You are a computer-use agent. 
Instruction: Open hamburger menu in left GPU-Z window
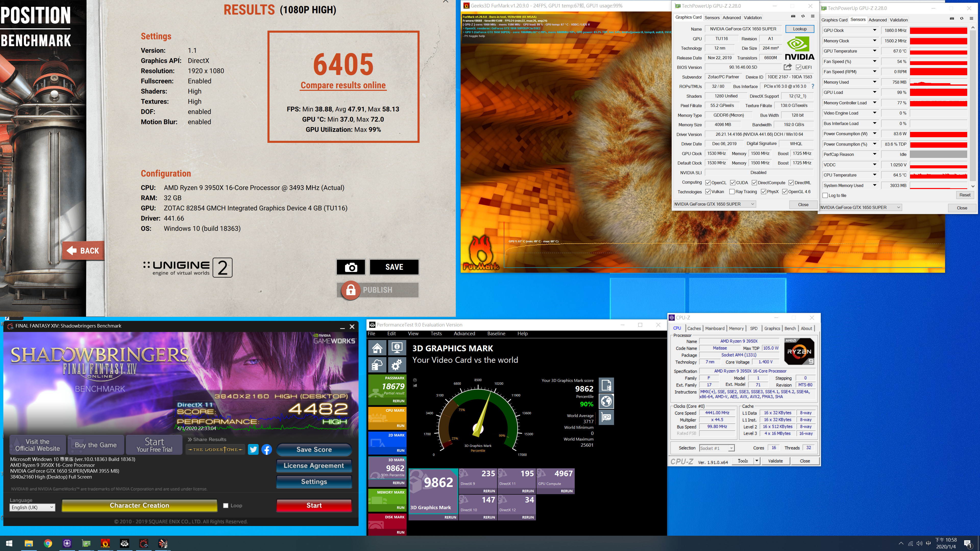(813, 16)
